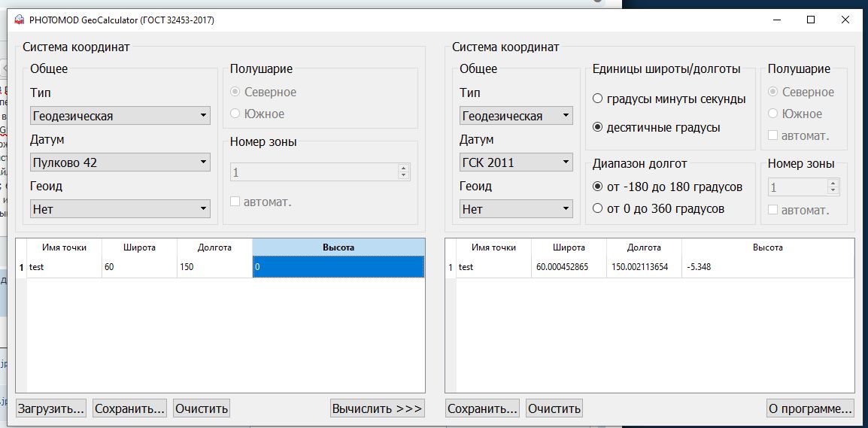Click the left table 'Долгота' cell with 150
Viewport: 868px width, 428px height.
(x=214, y=267)
